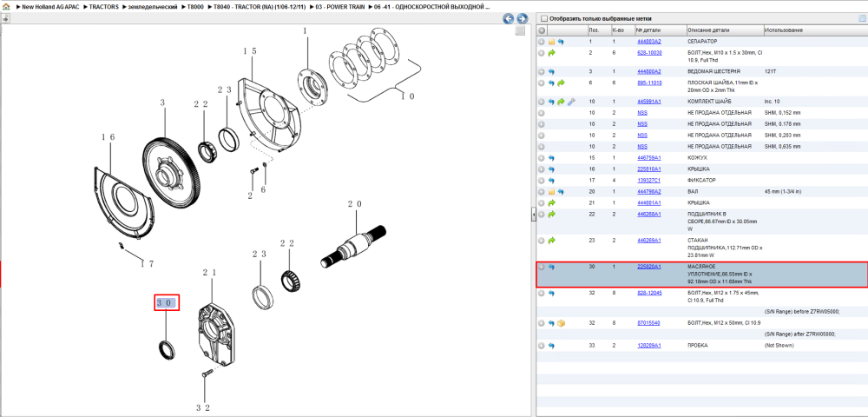
Task: Select callout 20 on the shaft
Action: (355, 204)
